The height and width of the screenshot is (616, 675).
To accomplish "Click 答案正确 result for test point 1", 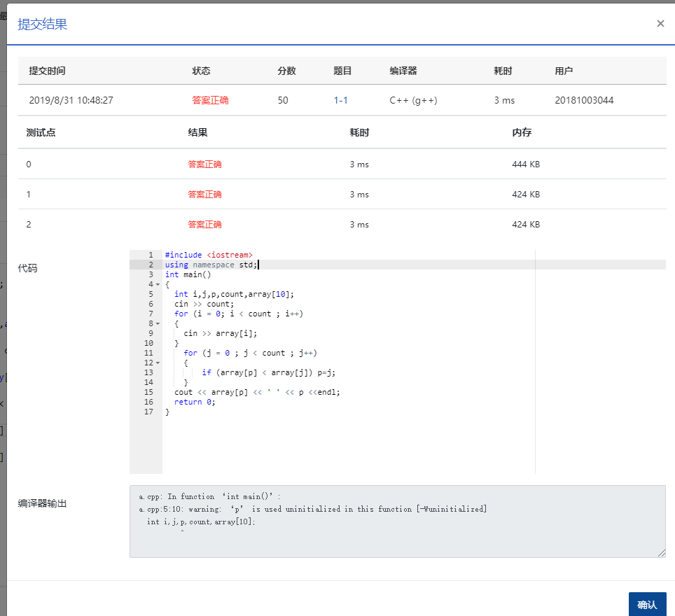I will pos(204,194).
